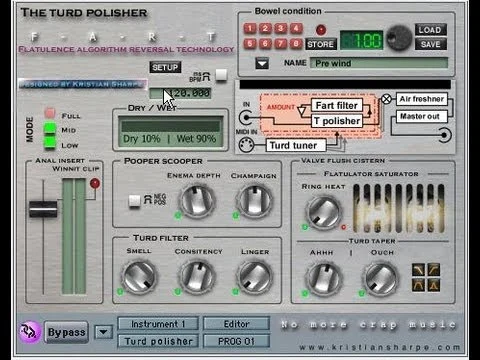Toggle the NEG/POS switch in Pooper Scooper
The width and height of the screenshot is (480, 360).
point(135,200)
